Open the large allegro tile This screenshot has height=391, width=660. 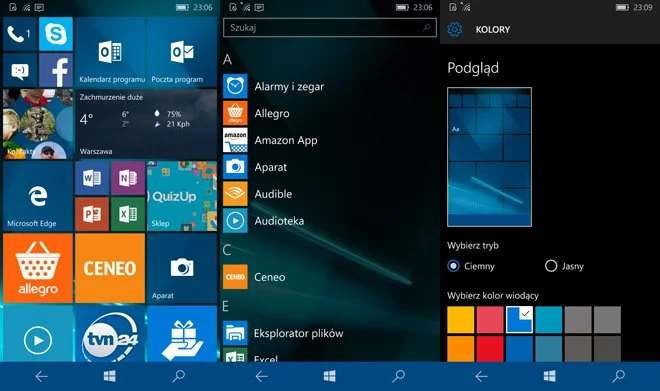(38, 268)
